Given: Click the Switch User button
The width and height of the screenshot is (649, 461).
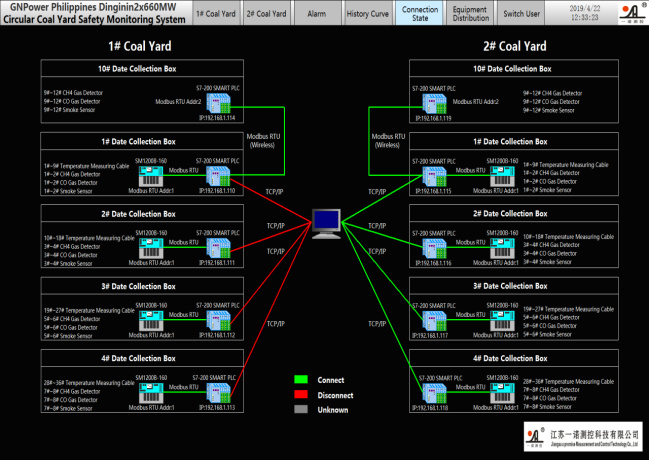Looking at the screenshot, I should pos(521,13).
